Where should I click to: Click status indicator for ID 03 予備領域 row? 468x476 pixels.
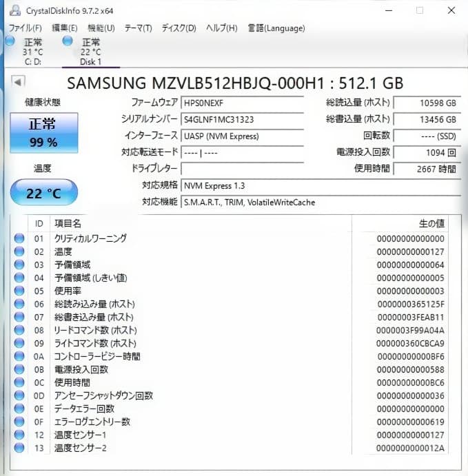pos(19,265)
